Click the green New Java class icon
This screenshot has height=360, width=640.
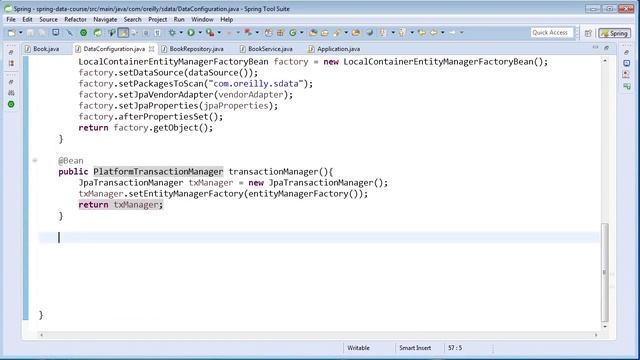pos(293,33)
